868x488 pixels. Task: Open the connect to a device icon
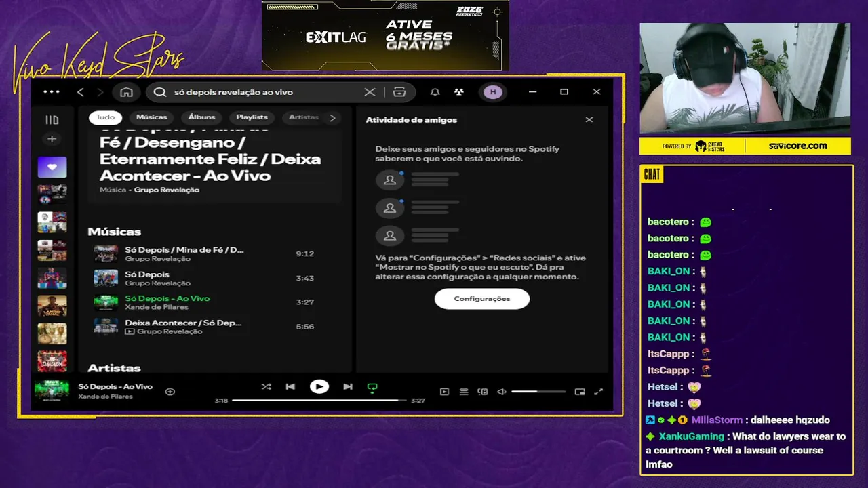click(x=483, y=392)
